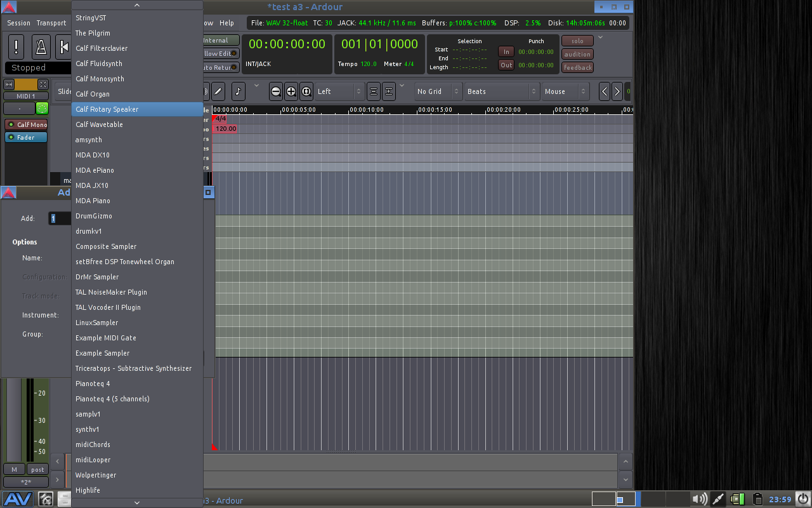Open the Left zoom focus dropdown
812x508 pixels.
(339, 91)
